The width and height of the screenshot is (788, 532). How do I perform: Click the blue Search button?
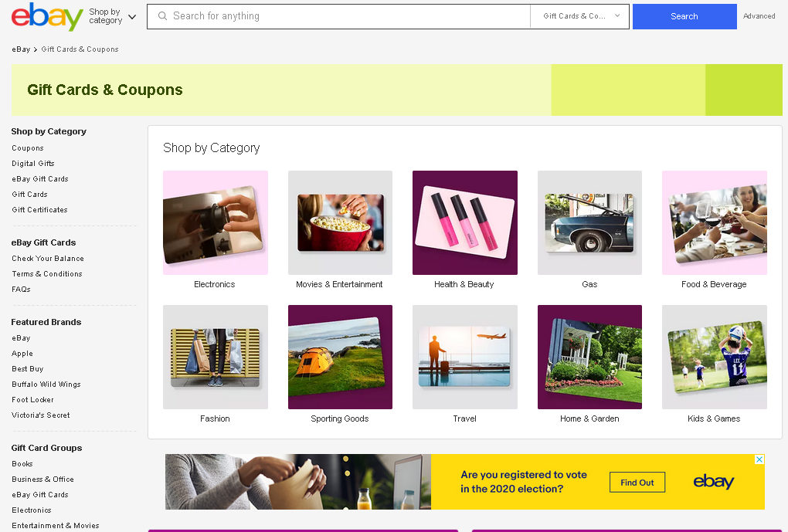pyautogui.click(x=684, y=16)
